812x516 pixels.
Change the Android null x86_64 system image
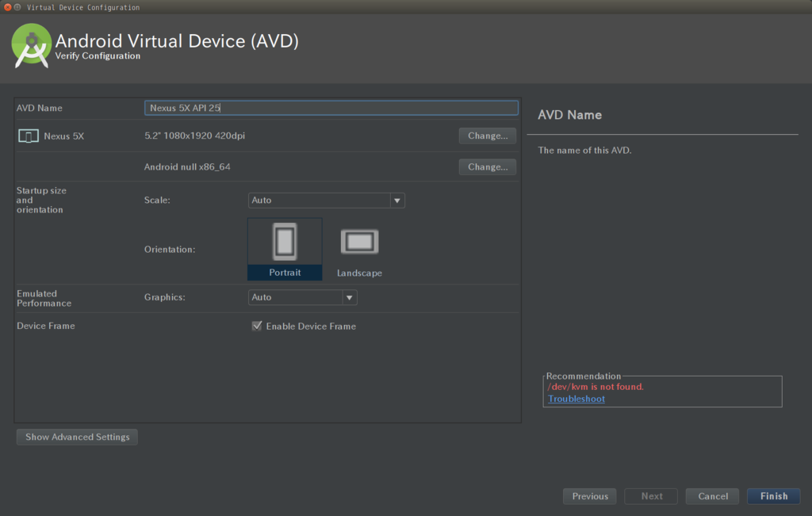click(488, 166)
